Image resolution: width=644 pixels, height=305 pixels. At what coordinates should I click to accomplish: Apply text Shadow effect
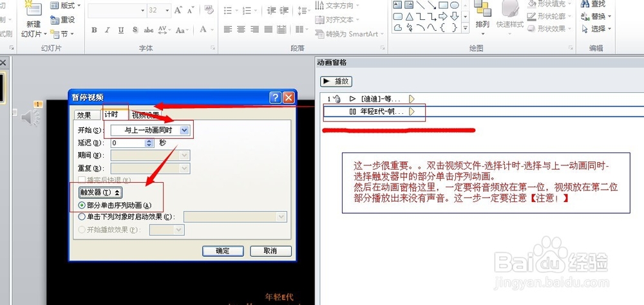coord(135,30)
